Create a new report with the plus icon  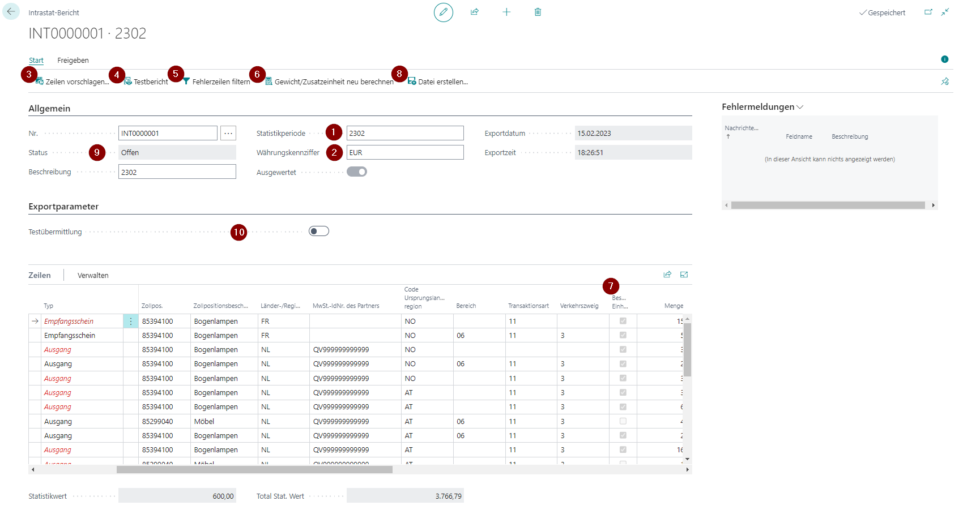tap(506, 12)
